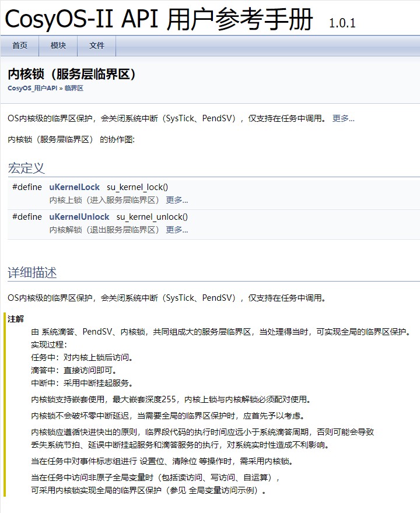
Task: Open the 模块 tab
Action: pos(58,45)
